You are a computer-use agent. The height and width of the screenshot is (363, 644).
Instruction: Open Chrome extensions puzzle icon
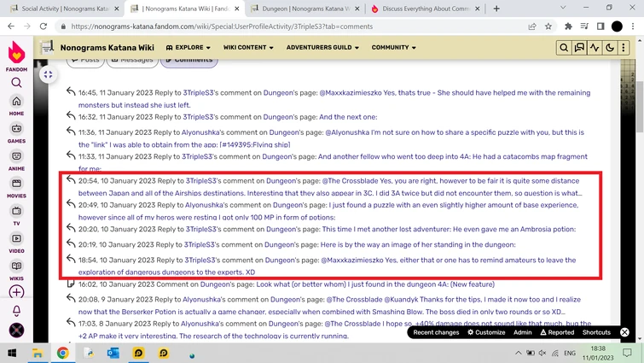[x=568, y=26]
